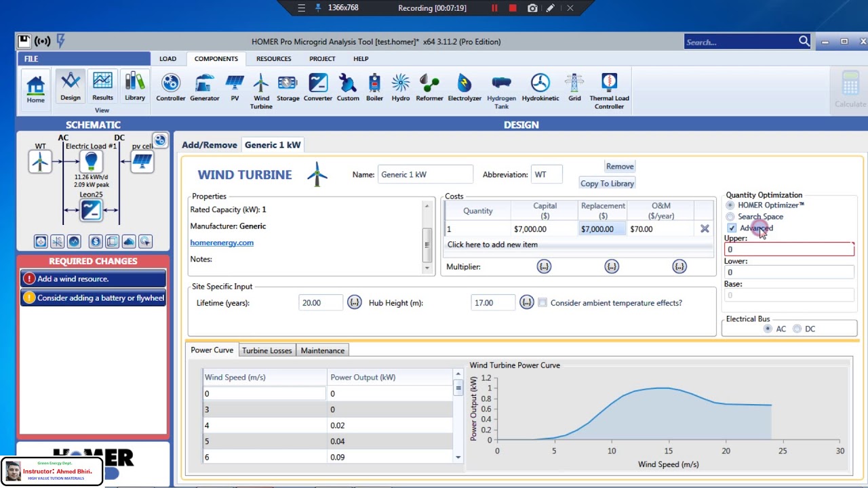
Task: Open the Turbine Losses tab
Action: pyautogui.click(x=267, y=350)
